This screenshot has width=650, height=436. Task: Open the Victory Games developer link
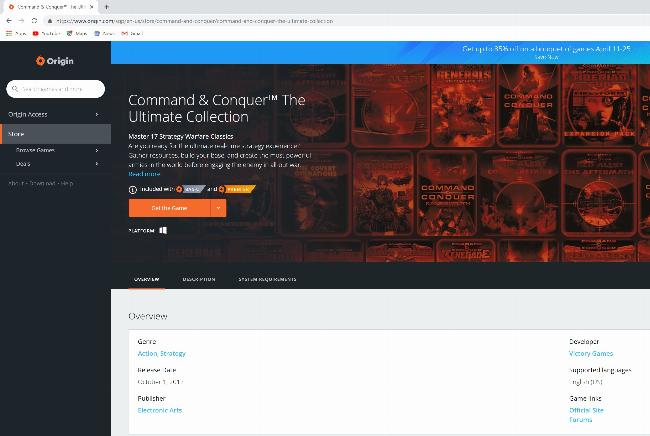(591, 354)
